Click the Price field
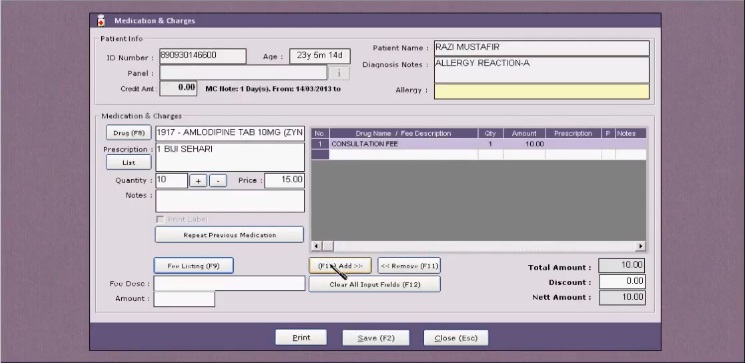745x363 pixels. tap(285, 181)
